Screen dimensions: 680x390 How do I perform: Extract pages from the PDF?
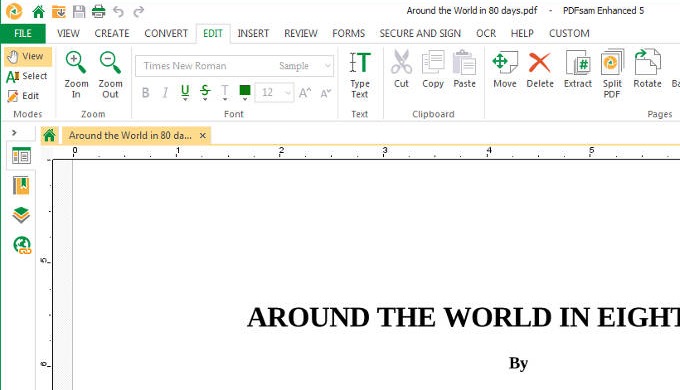tap(578, 69)
